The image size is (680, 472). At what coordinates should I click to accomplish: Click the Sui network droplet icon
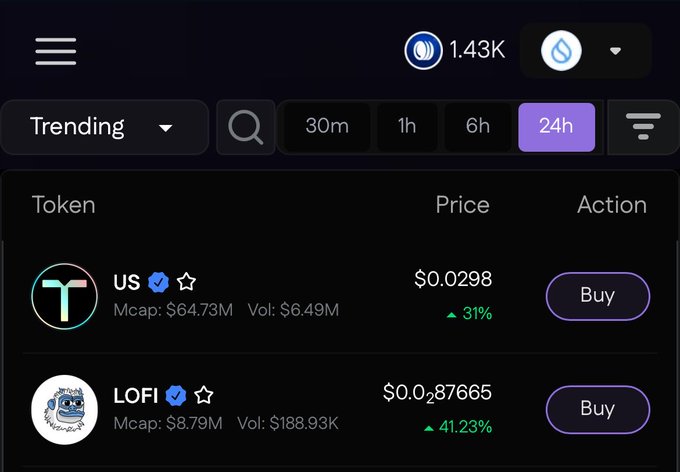(x=561, y=51)
